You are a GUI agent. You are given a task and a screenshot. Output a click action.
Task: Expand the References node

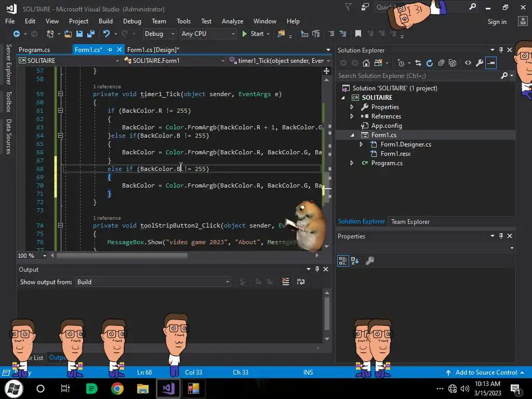[352, 116]
